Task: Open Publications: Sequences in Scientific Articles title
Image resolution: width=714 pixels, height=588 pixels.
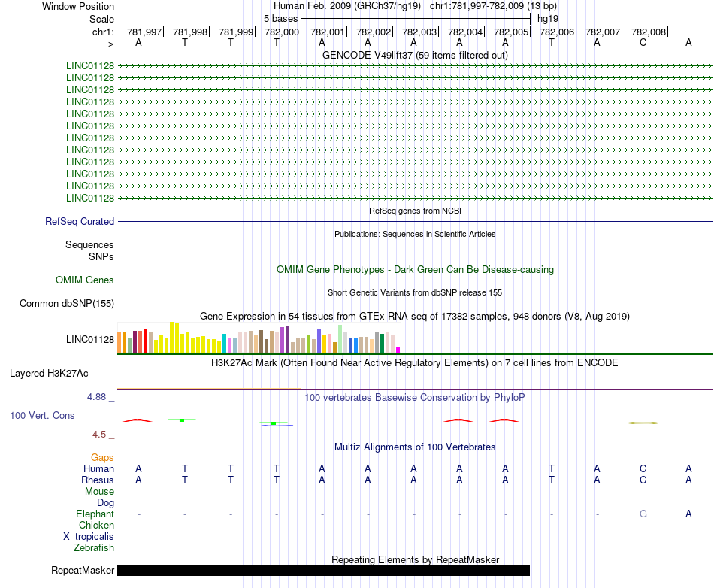Action: coord(416,234)
